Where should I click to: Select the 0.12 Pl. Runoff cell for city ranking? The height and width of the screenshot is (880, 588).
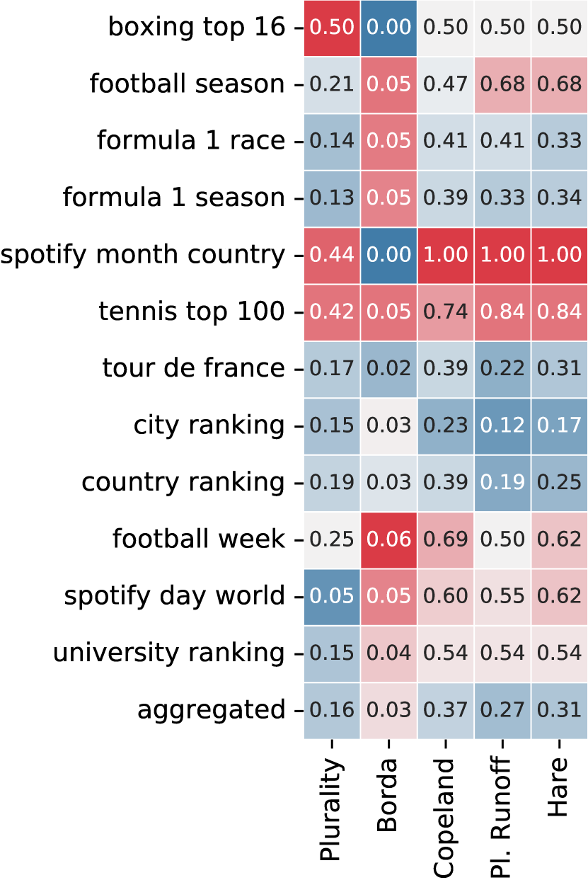click(502, 425)
